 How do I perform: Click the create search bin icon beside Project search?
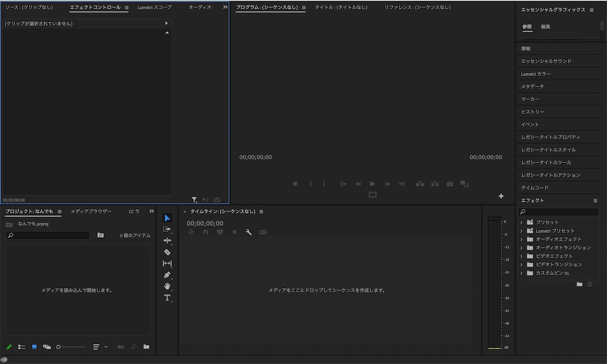coord(100,235)
